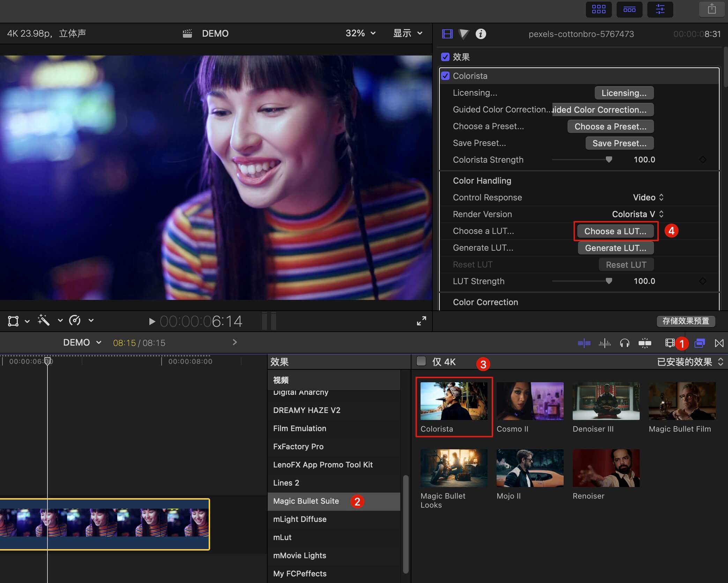This screenshot has height=583, width=728.
Task: Click Save Preset... button
Action: 619,143
